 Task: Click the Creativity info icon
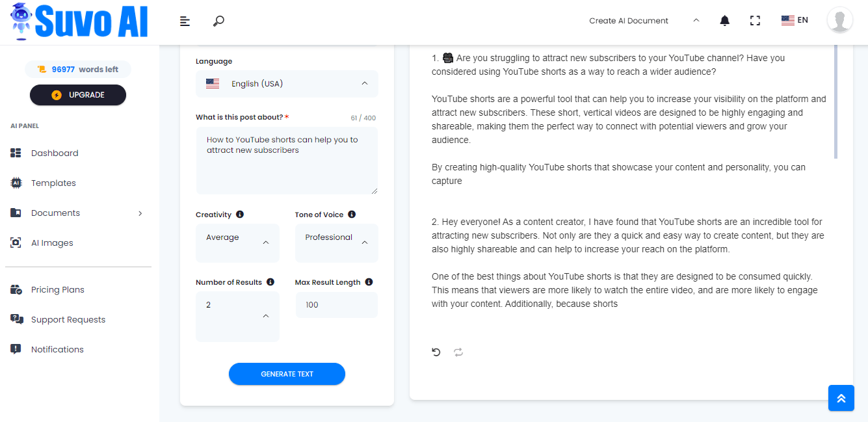coord(240,215)
